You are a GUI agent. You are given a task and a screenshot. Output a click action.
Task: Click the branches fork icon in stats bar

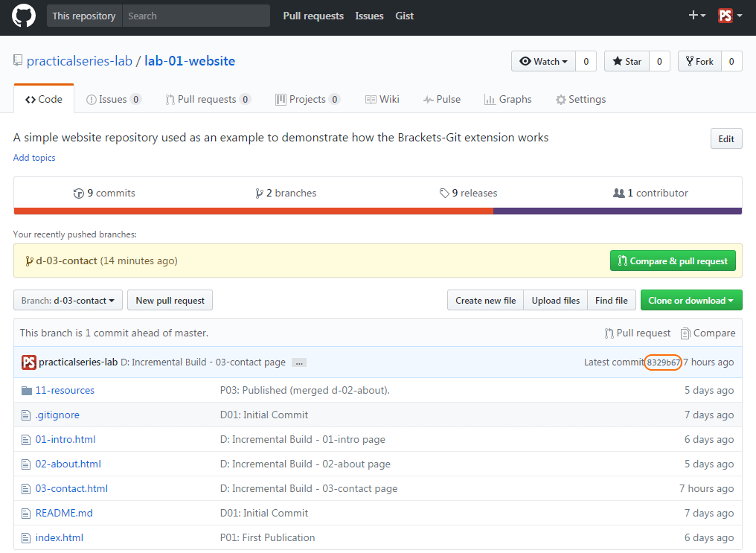point(260,194)
